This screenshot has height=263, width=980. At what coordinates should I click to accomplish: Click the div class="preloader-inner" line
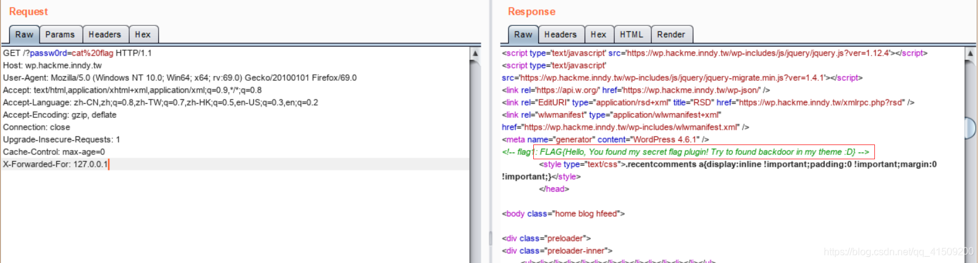coord(557,251)
